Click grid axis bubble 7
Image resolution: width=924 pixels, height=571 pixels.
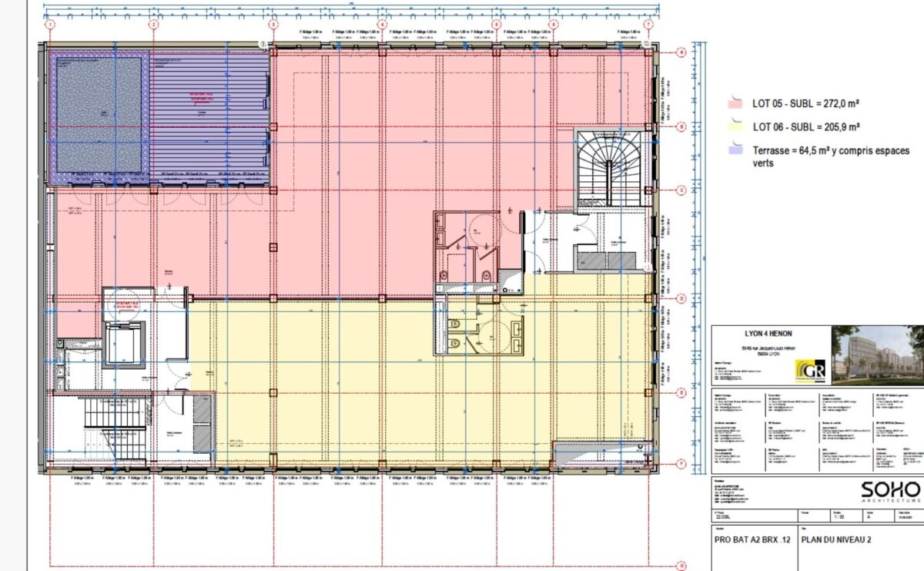click(x=649, y=25)
